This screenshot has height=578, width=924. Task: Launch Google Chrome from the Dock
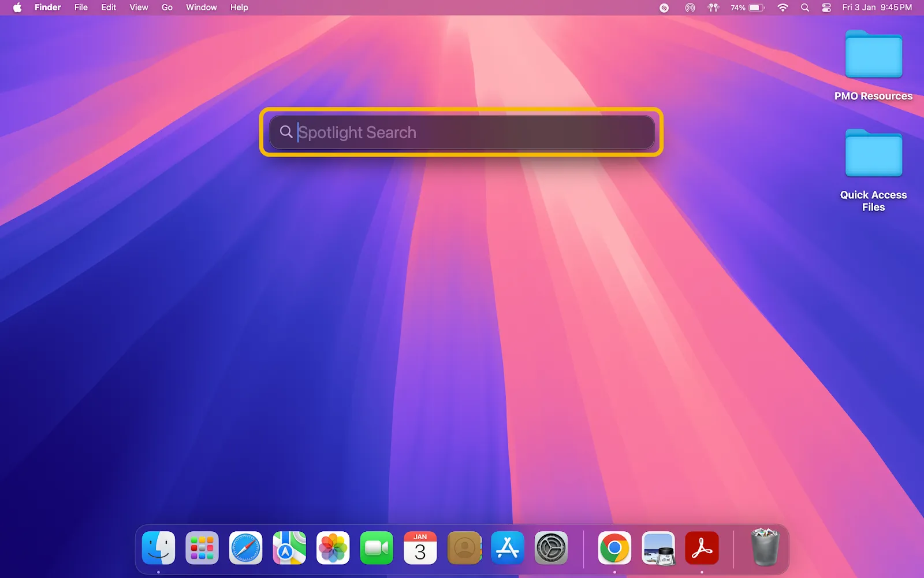click(614, 548)
